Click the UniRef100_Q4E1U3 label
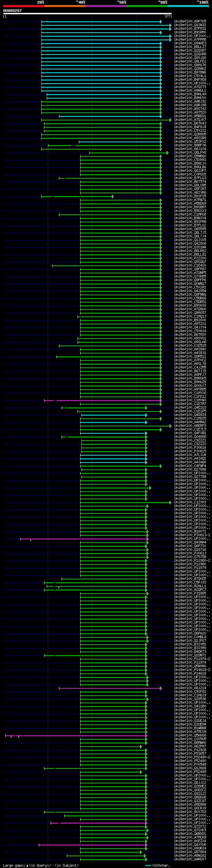The height and width of the screenshot is (868, 212). coord(190,408)
